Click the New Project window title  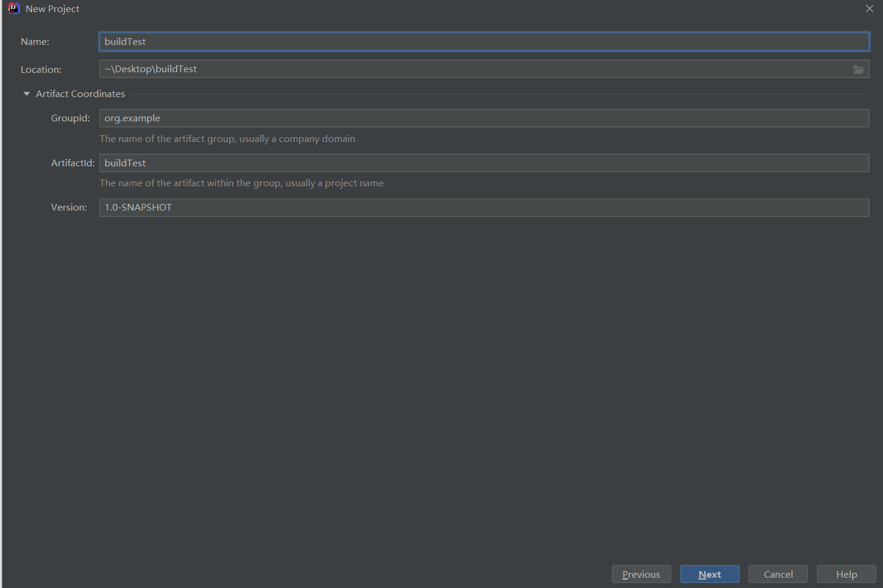(x=52, y=9)
